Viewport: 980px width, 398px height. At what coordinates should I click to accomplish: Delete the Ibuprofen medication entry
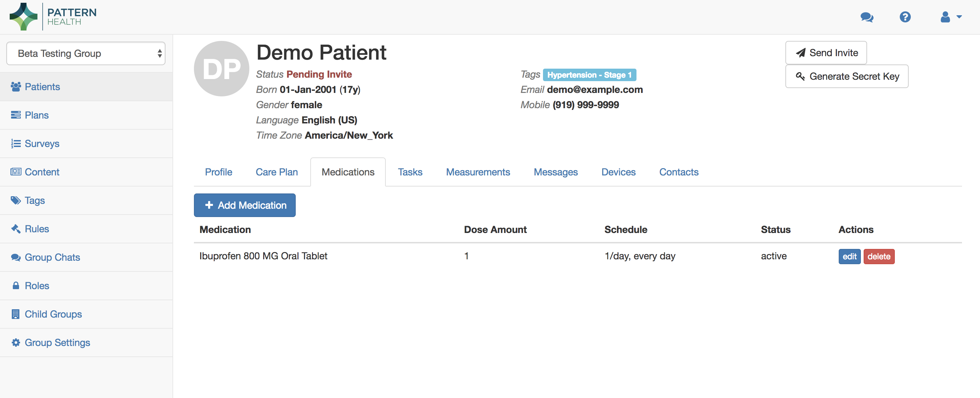879,256
